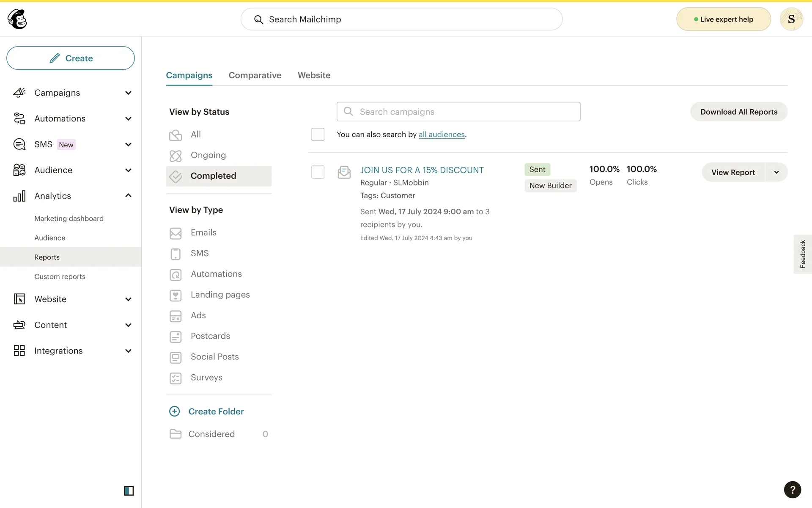Click the Mailchimp Freddie logo icon

[17, 19]
